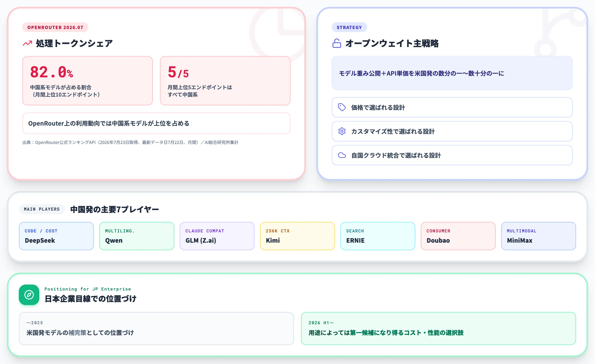The image size is (595, 364).
Task: Click the 2026 H1～ positioning box
Action: point(438,328)
